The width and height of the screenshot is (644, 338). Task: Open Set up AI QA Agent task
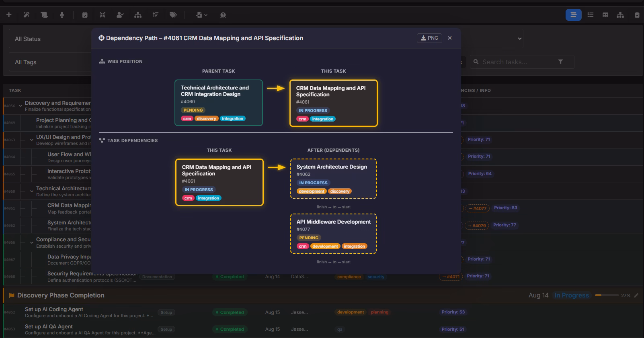[x=49, y=327]
